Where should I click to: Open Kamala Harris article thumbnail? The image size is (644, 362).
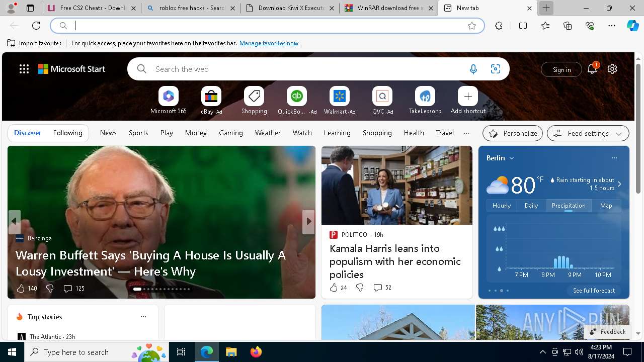[397, 185]
